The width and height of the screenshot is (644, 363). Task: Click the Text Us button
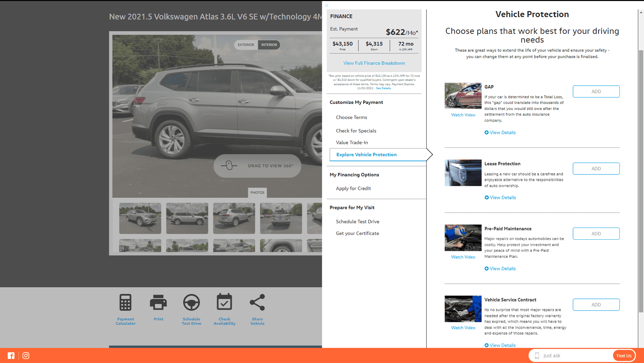[624, 356]
